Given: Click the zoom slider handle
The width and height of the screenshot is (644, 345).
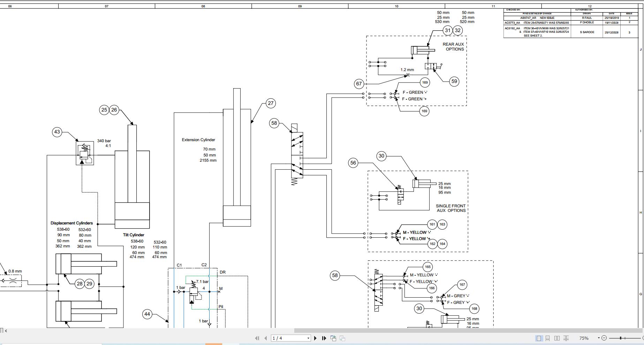Looking at the screenshot, I should [x=621, y=338].
